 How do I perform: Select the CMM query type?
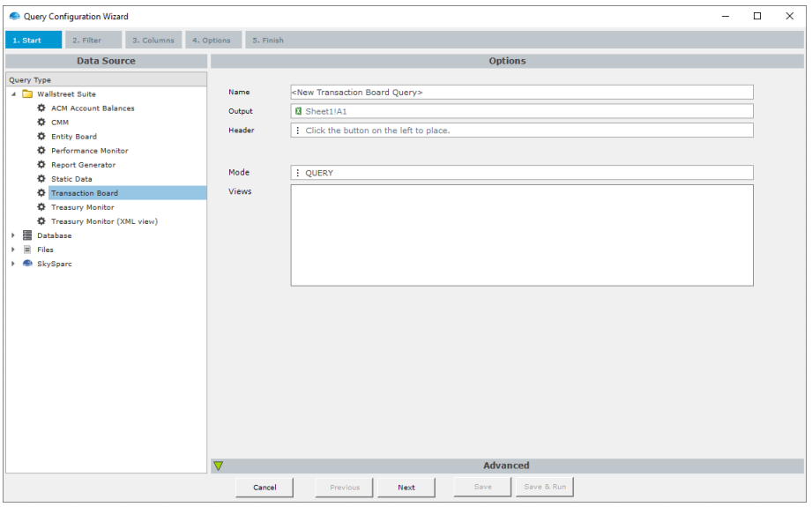[60, 123]
